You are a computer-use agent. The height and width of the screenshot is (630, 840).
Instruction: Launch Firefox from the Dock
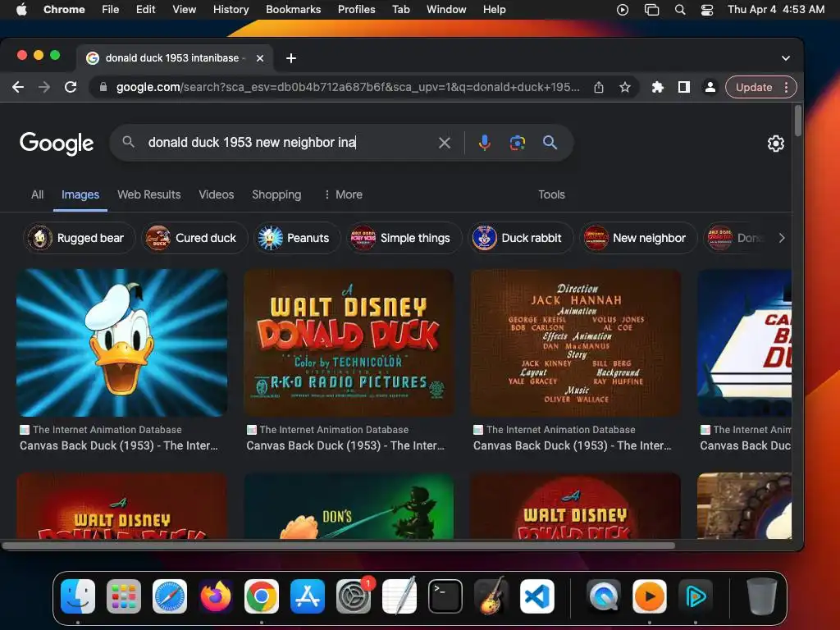(x=216, y=596)
